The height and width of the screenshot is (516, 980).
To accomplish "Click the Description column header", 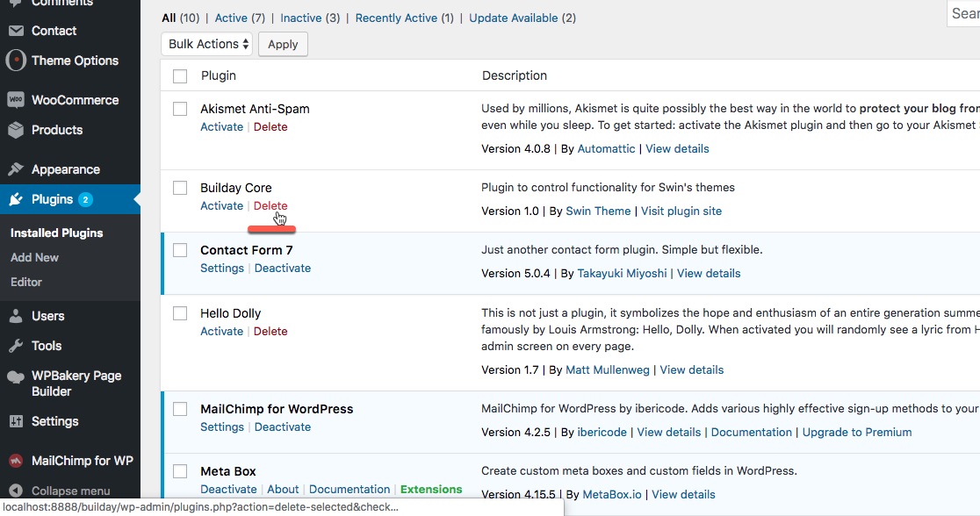I will (x=515, y=75).
